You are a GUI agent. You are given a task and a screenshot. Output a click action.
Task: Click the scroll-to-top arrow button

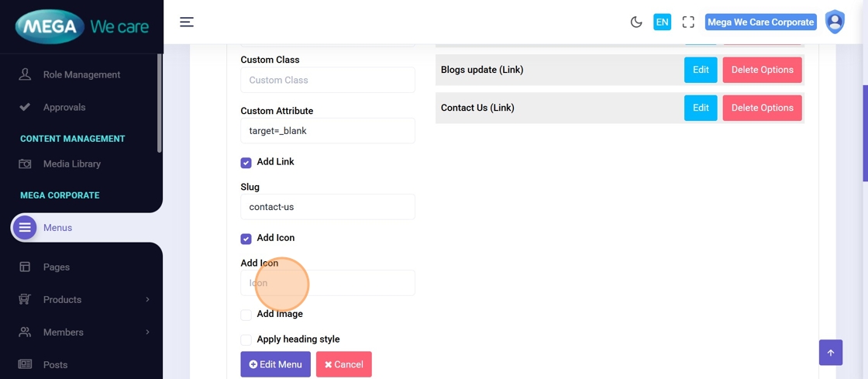pos(830,353)
